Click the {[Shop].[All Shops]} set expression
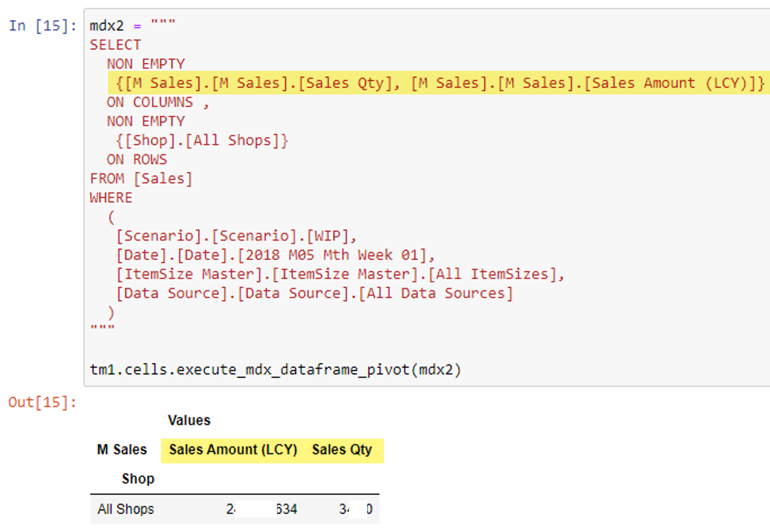Image resolution: width=770 pixels, height=532 pixels. click(x=202, y=141)
